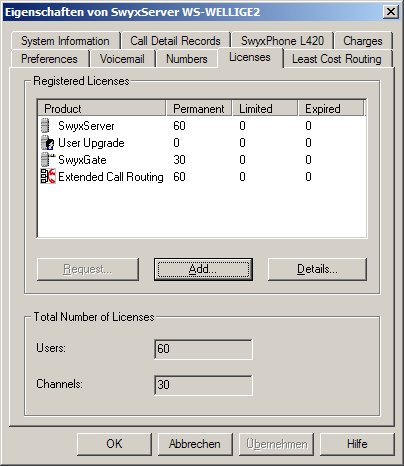Screen dimensions: 404x466
Task: Open Least Cost Routing tab
Action: [337, 59]
